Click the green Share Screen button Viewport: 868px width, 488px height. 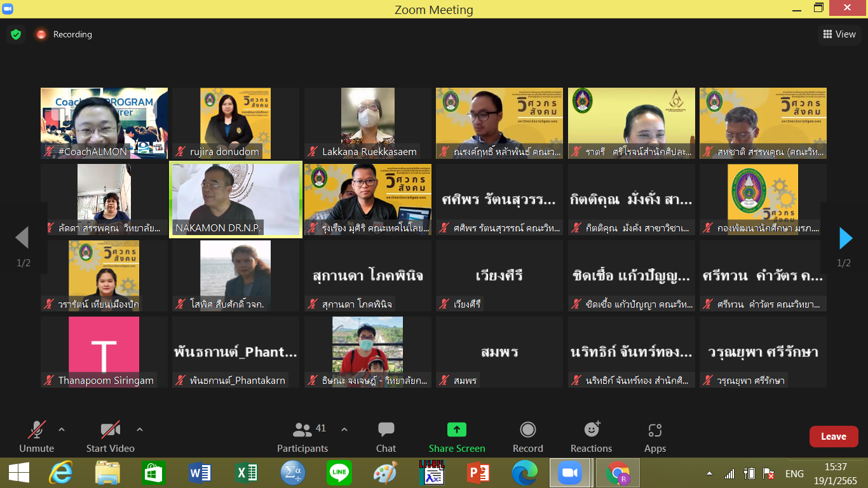click(x=457, y=437)
